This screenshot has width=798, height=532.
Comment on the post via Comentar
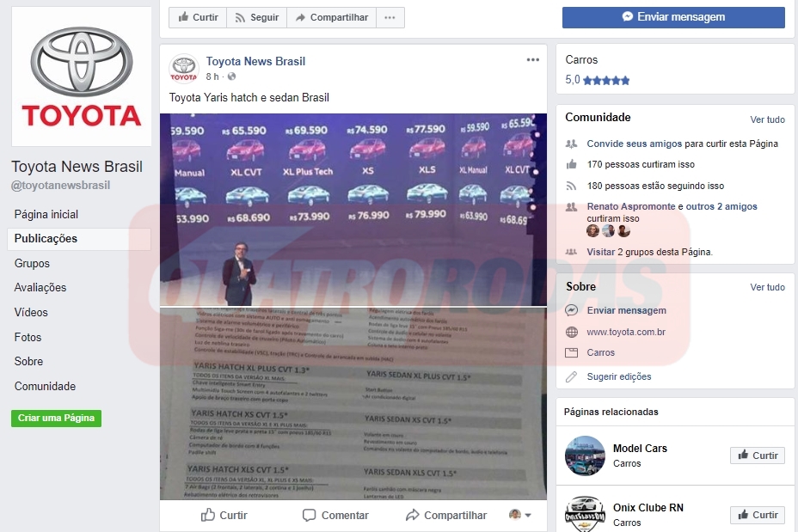pos(335,515)
